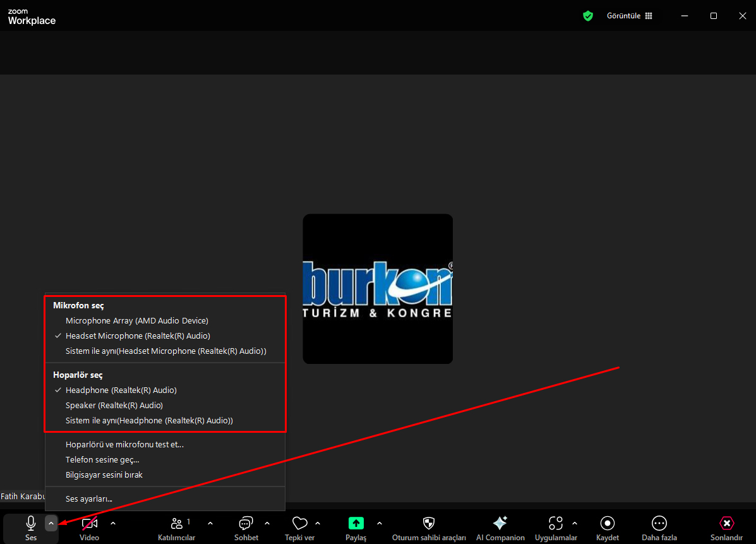Click the green Paylaş share icon

(356, 524)
